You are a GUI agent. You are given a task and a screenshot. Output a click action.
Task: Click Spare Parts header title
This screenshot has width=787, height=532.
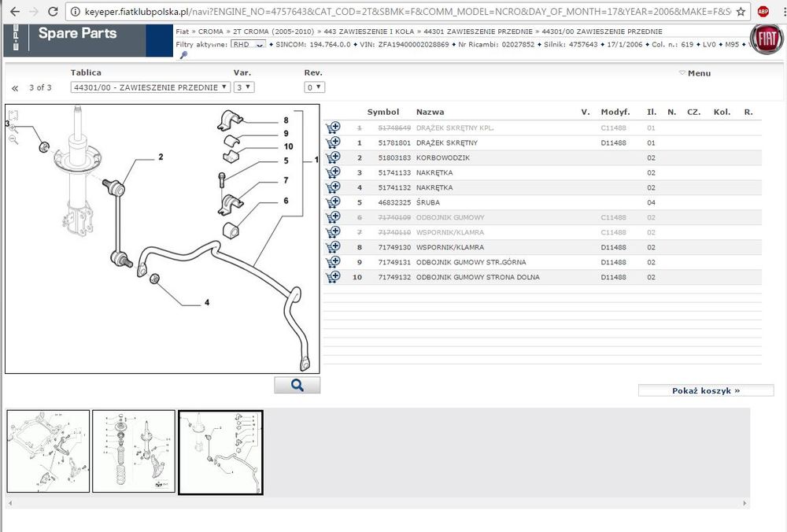pyautogui.click(x=77, y=33)
